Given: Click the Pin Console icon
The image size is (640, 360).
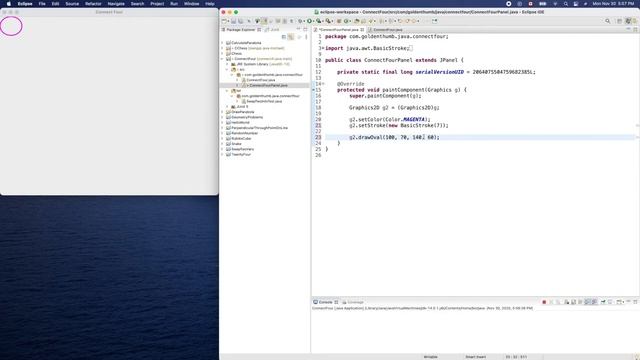Looking at the screenshot, I should [x=603, y=302].
